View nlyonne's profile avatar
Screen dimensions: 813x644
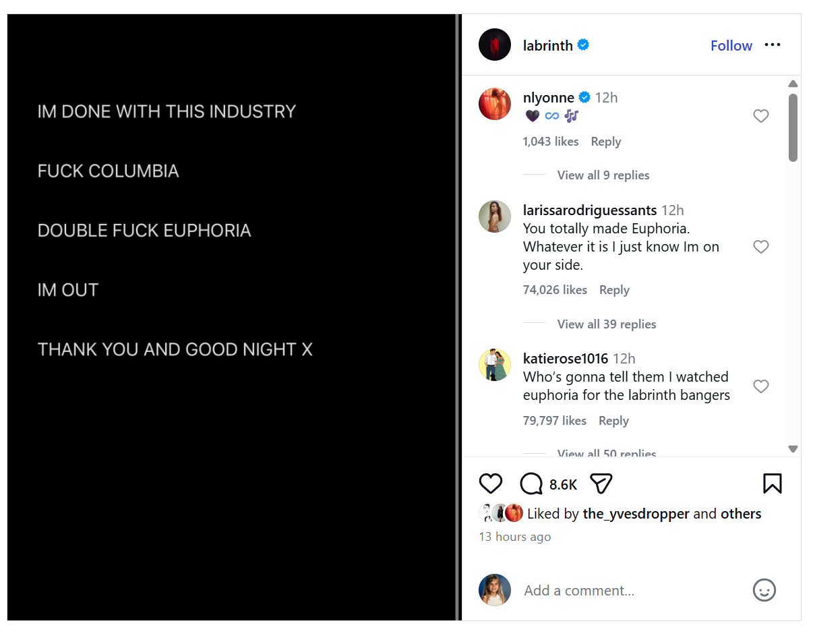[495, 104]
